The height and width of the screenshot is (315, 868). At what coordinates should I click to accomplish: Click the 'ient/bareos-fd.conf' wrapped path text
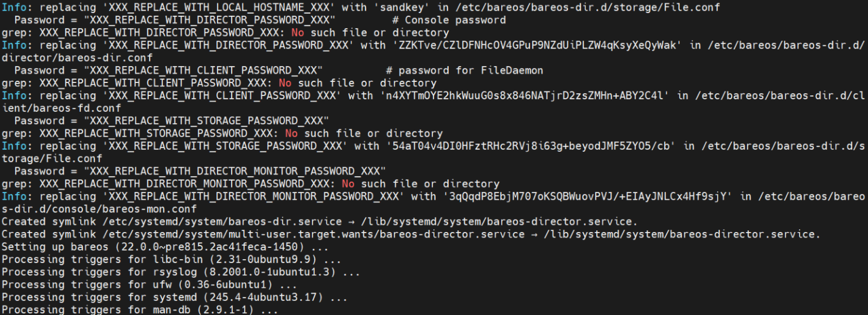pyautogui.click(x=61, y=108)
